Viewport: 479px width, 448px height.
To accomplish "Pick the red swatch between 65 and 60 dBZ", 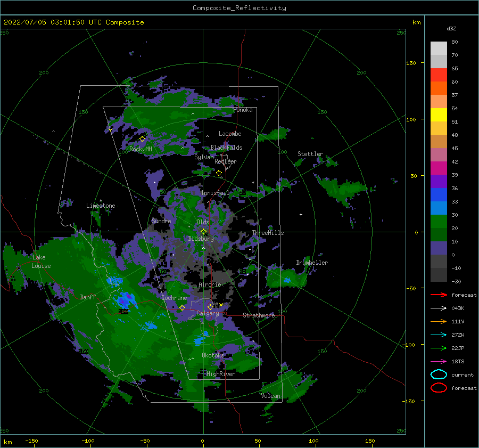I will (x=439, y=75).
